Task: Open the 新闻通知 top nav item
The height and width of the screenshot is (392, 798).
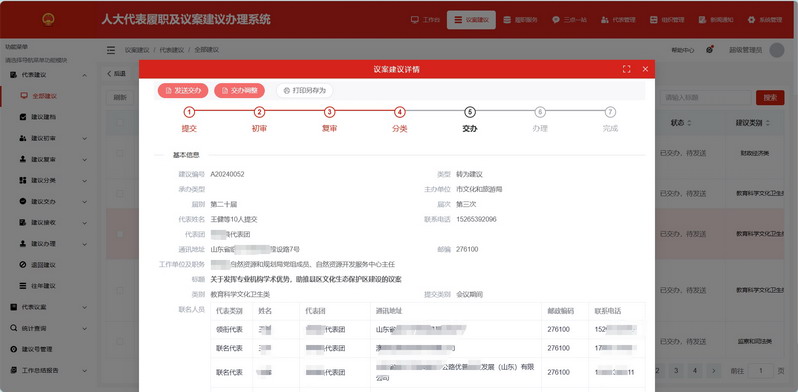Action: (x=716, y=20)
